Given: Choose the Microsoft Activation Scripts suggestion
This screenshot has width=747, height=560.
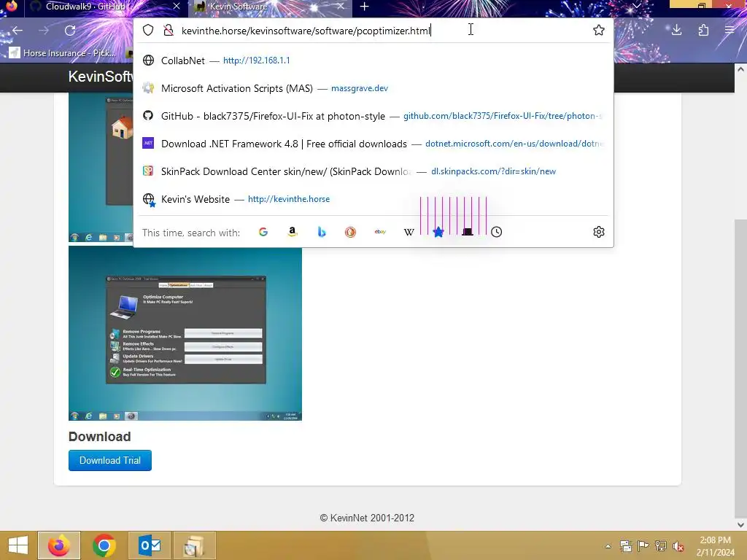Looking at the screenshot, I should tap(373, 88).
